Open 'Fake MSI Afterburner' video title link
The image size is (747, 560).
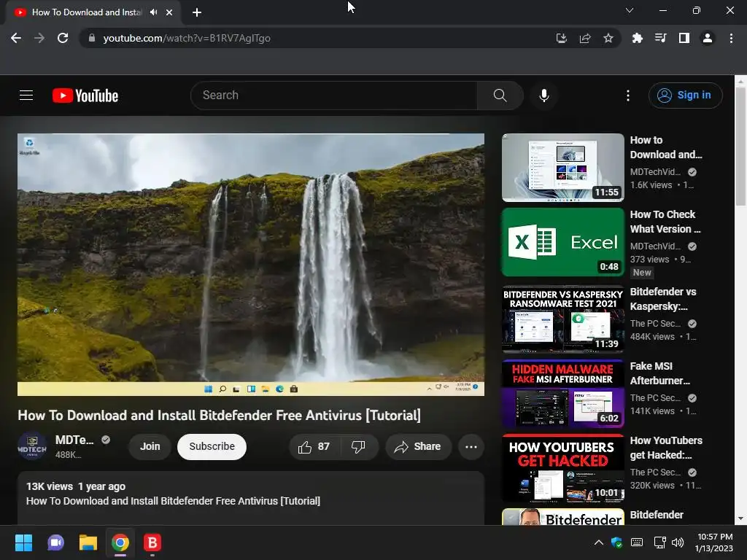pos(659,373)
